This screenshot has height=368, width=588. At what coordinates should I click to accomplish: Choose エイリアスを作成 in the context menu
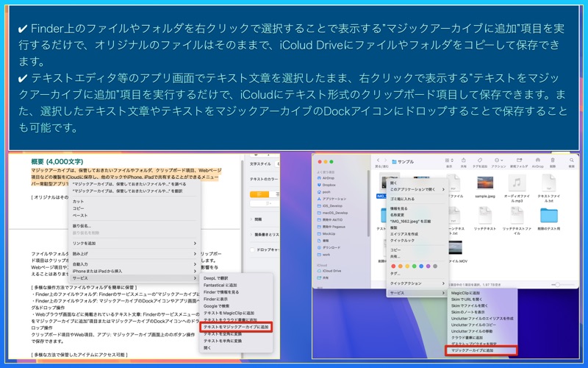coord(417,234)
